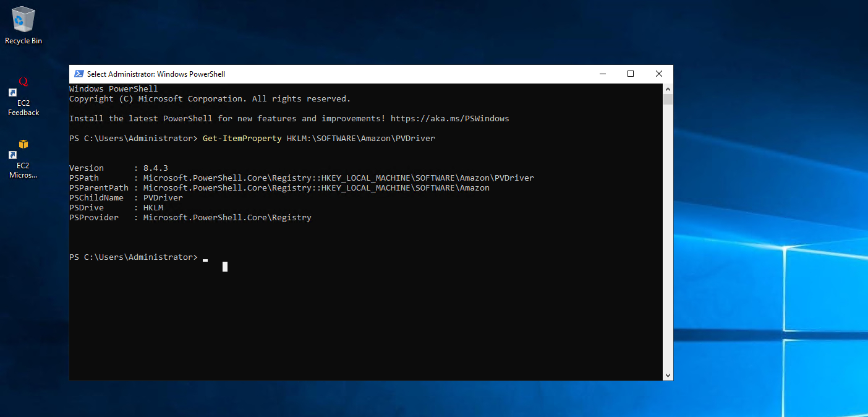The width and height of the screenshot is (868, 417).
Task: Click the scrollbar up arrow in PowerShell
Action: click(x=668, y=88)
